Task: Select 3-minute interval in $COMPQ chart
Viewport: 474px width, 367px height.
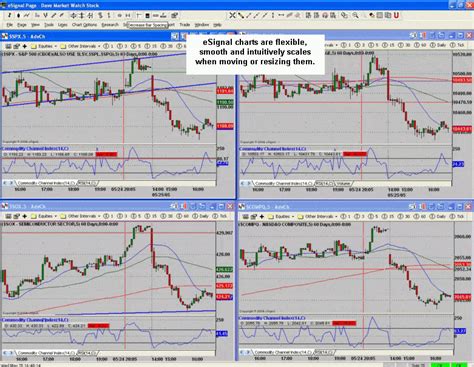Action: pyautogui.click(x=359, y=217)
